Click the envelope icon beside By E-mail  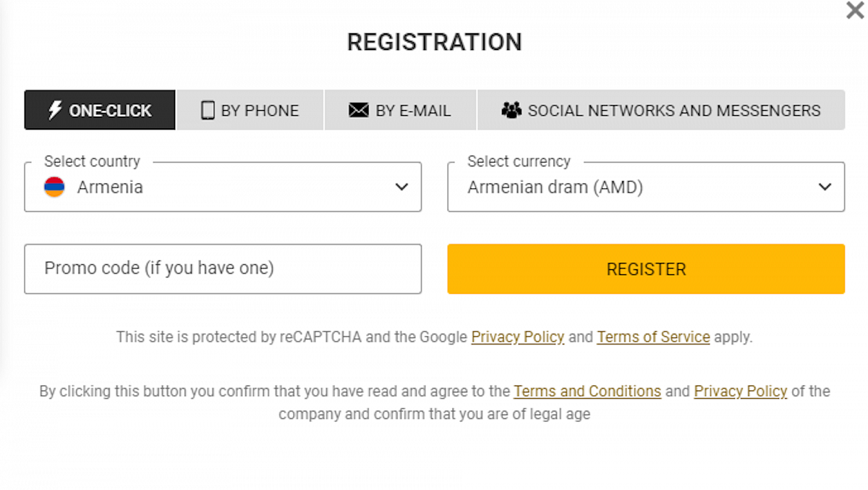tap(358, 110)
